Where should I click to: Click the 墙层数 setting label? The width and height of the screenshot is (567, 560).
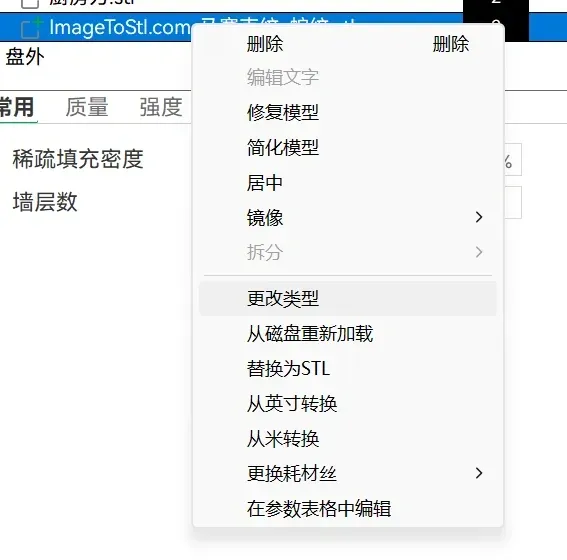tap(45, 202)
